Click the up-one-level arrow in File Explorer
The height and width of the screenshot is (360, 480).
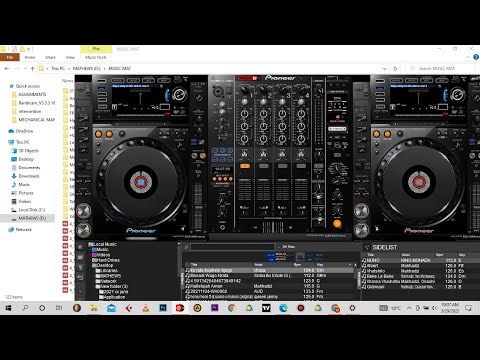(33, 68)
